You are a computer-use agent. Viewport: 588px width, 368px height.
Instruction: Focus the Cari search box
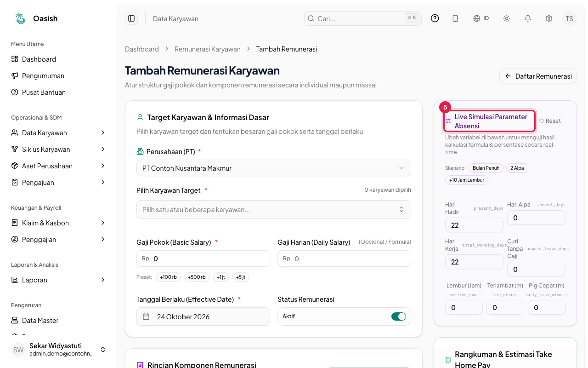coord(363,18)
